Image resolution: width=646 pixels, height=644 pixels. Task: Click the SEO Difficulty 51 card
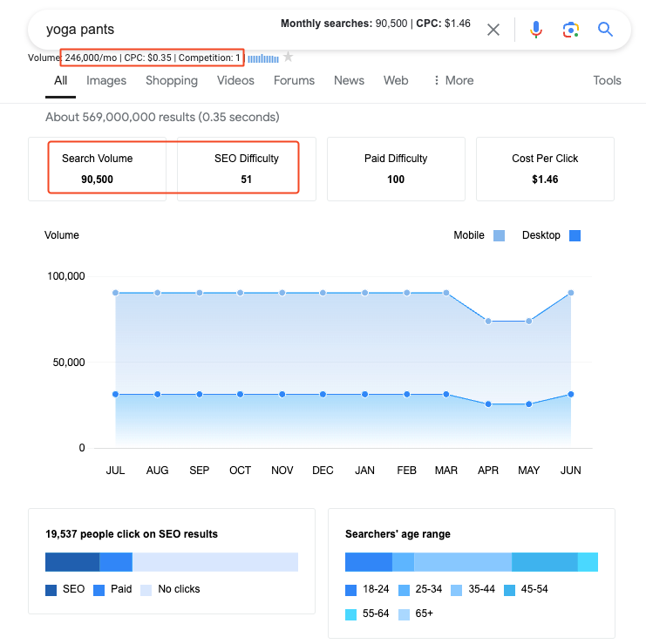tap(247, 169)
